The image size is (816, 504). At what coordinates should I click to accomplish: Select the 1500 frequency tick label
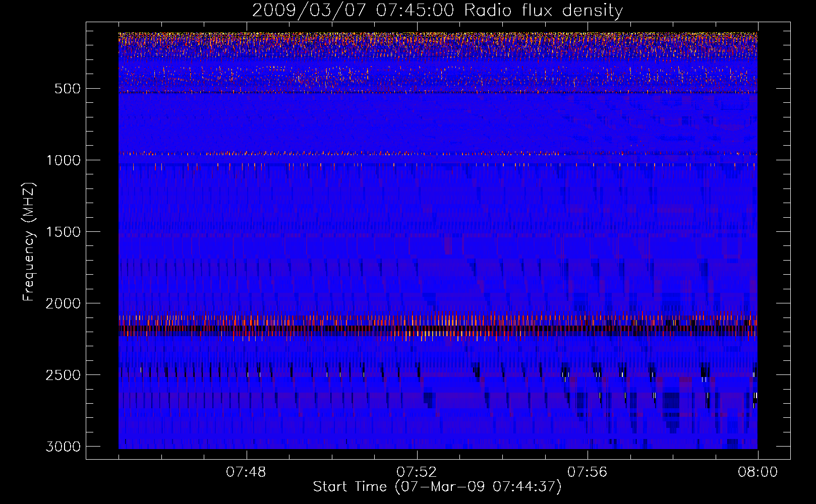point(64,232)
